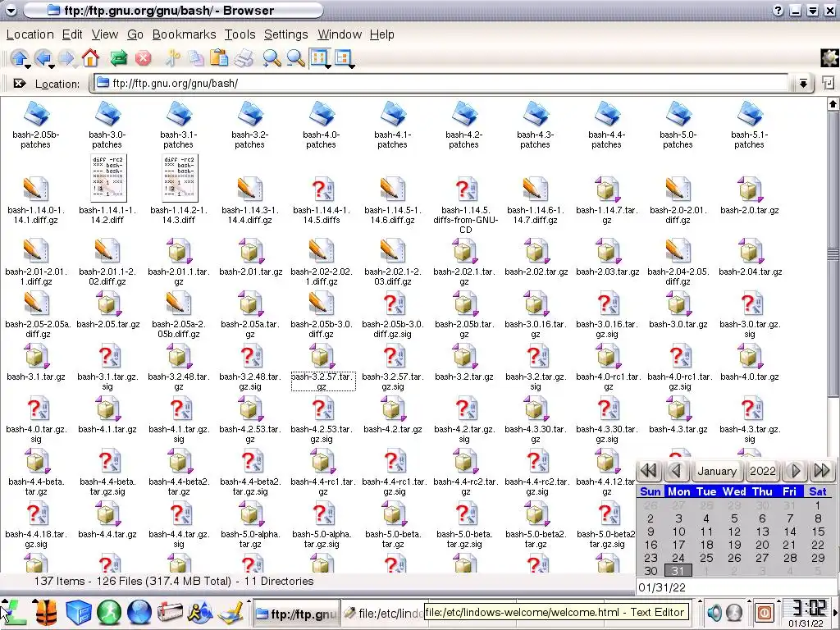Go to next year in calendar

(x=822, y=471)
